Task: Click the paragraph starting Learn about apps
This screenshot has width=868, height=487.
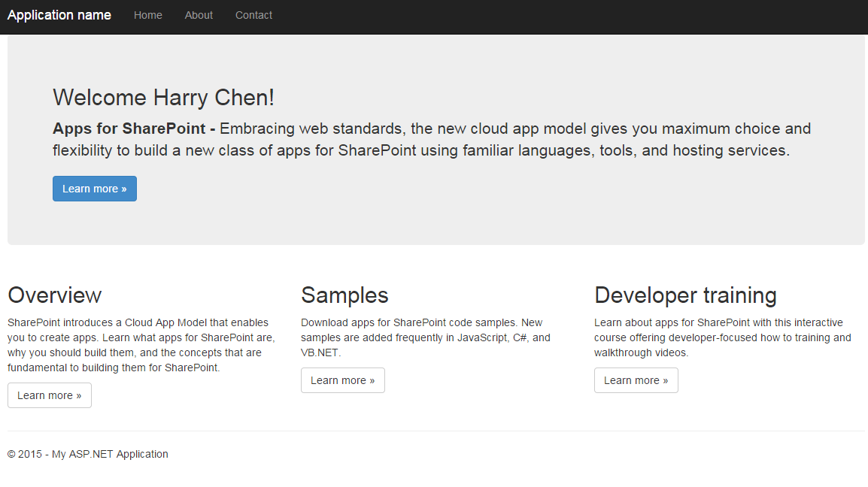Action: (x=722, y=337)
